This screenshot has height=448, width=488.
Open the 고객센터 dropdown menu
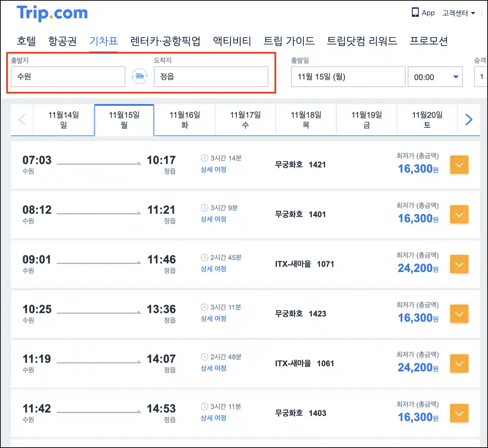459,13
